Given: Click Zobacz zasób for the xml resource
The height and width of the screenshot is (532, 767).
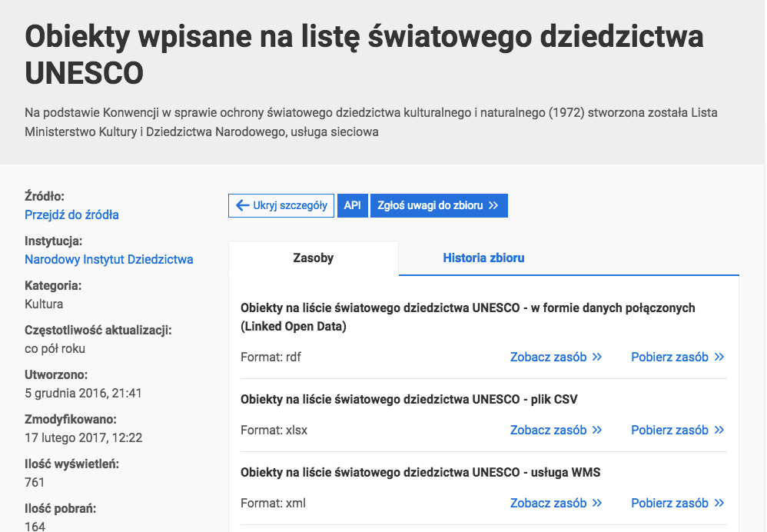Looking at the screenshot, I should pyautogui.click(x=556, y=503).
